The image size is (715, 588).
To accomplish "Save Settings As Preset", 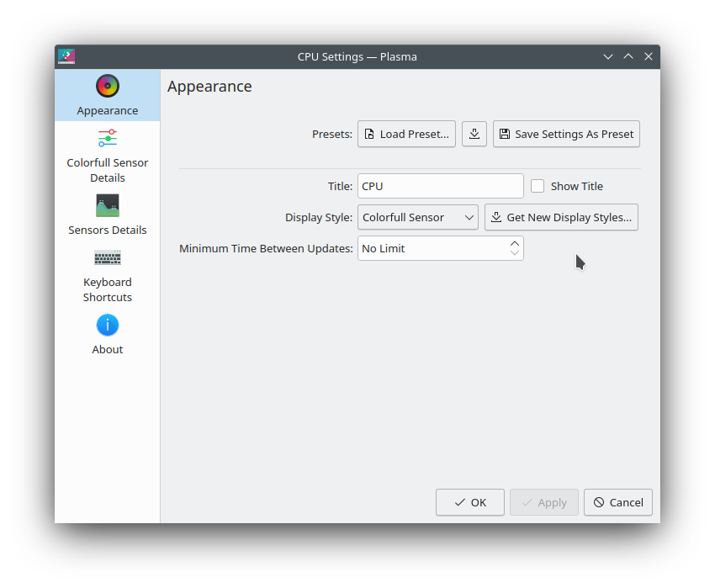I will [566, 134].
